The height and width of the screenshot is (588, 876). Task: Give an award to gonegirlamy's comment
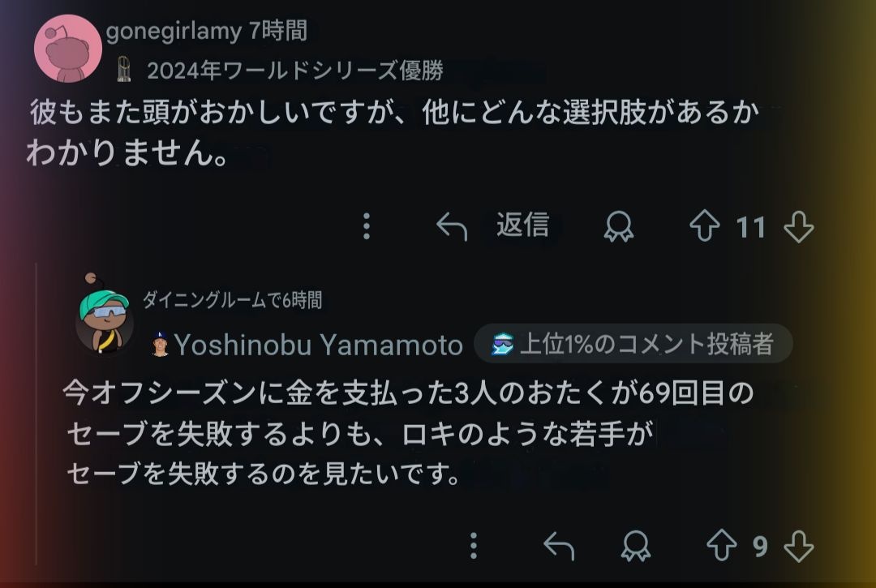point(620,227)
